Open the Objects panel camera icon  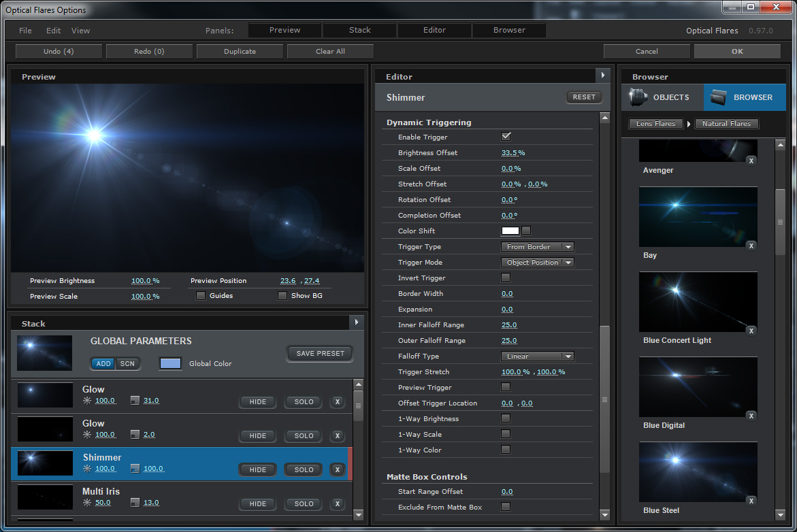click(638, 97)
